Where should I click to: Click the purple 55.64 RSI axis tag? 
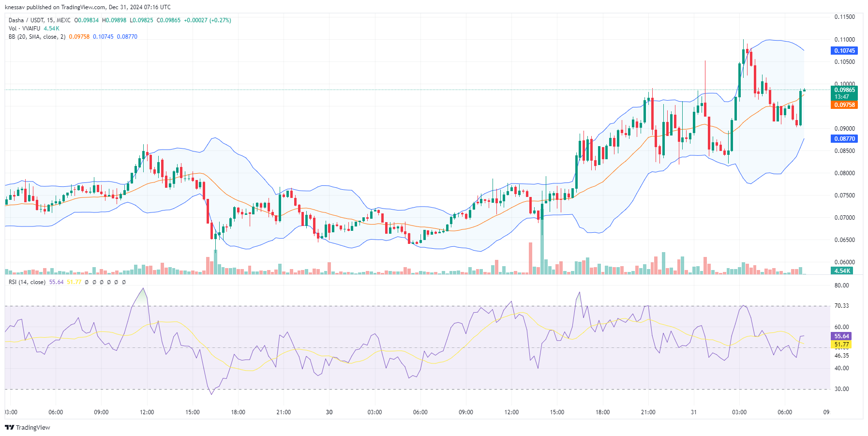[841, 336]
